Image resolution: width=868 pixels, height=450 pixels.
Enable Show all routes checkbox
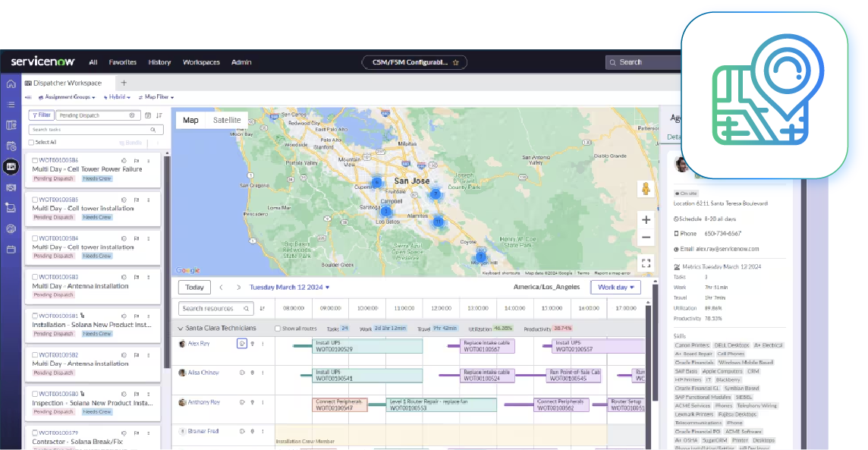click(x=278, y=329)
